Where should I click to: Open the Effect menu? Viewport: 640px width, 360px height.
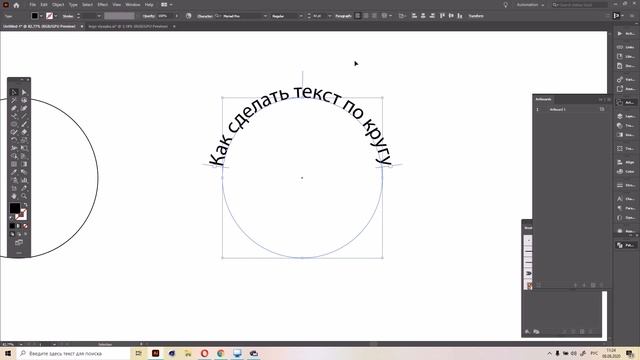(103, 4)
